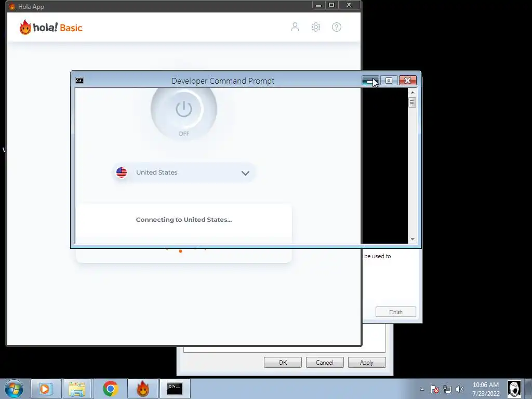Open the network tray icon
The image size is (532, 399).
tap(447, 389)
